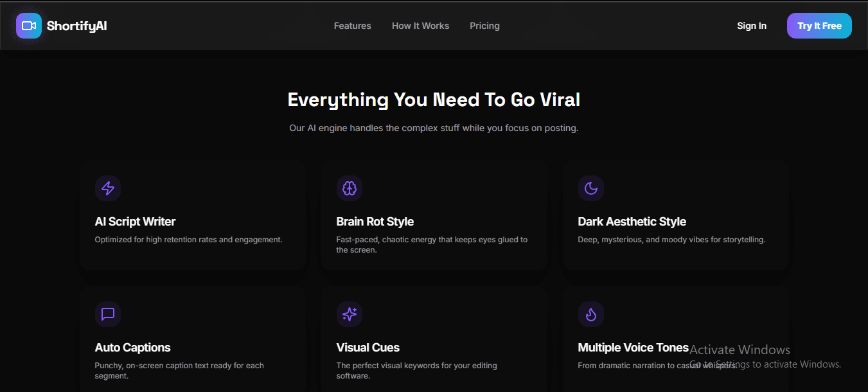The height and width of the screenshot is (392, 868).
Task: Open the Features navigation item
Action: pyautogui.click(x=352, y=26)
